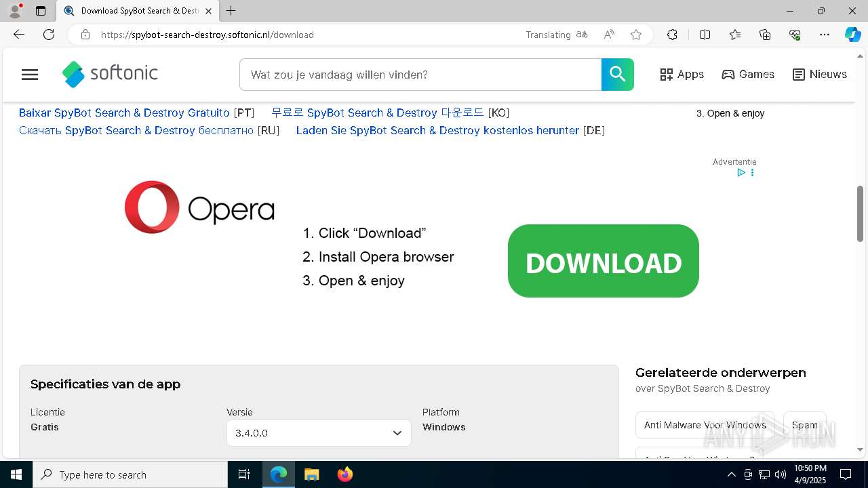Open Microsoft Edge from taskbar
Screen dimensions: 868x488
279,474
